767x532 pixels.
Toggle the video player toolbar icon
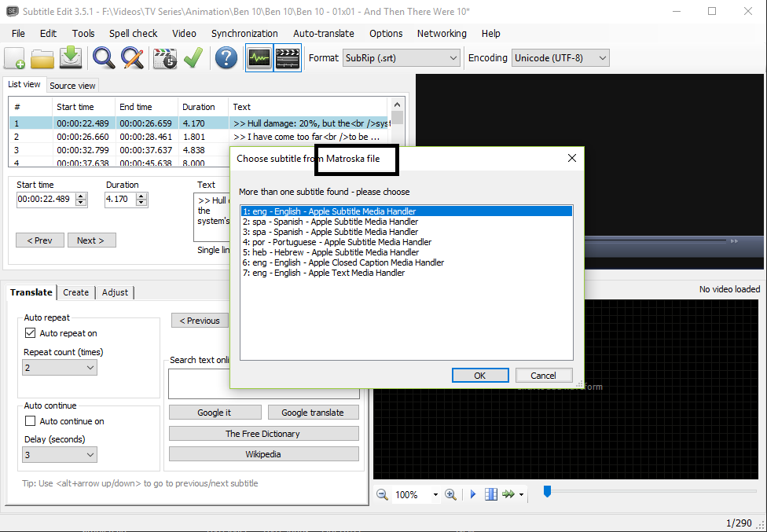click(288, 57)
